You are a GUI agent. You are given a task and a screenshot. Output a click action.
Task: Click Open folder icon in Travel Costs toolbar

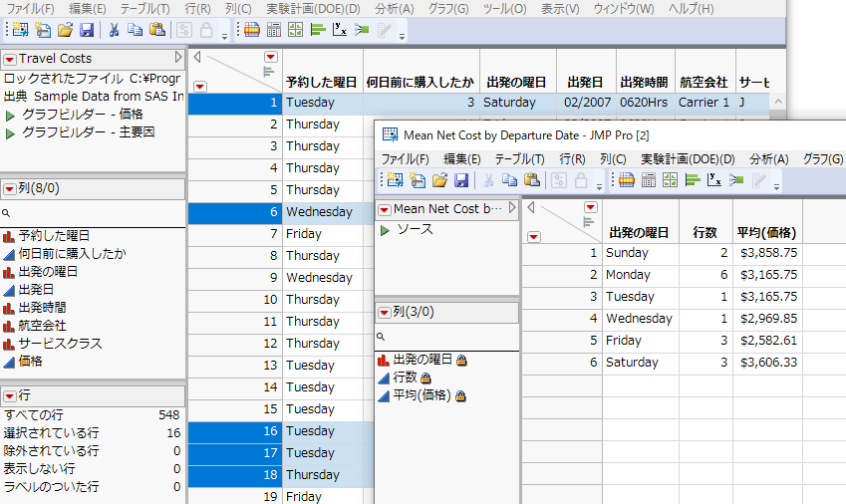tap(66, 30)
